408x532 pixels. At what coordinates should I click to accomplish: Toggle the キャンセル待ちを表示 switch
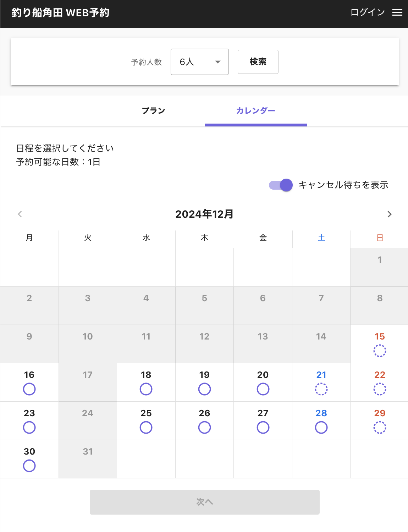click(x=281, y=185)
